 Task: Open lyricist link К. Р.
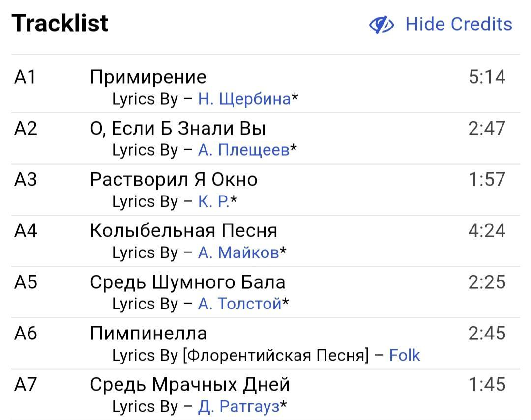tap(213, 201)
